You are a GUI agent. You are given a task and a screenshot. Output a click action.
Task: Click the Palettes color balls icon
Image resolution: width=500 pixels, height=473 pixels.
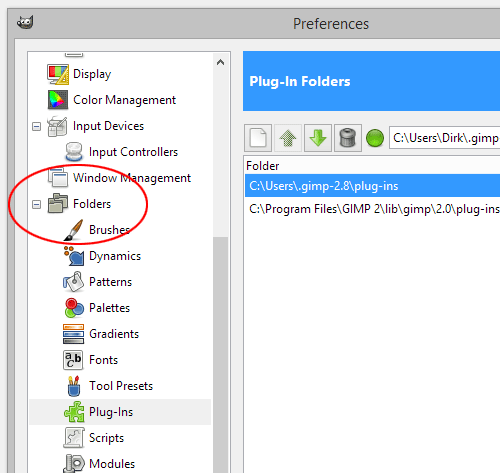click(74, 308)
